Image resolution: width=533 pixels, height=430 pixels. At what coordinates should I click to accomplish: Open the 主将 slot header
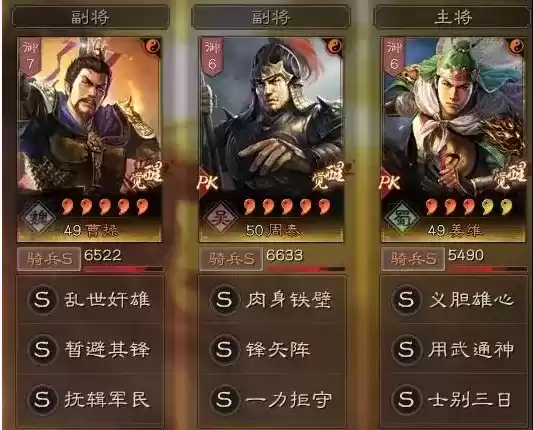[452, 17]
